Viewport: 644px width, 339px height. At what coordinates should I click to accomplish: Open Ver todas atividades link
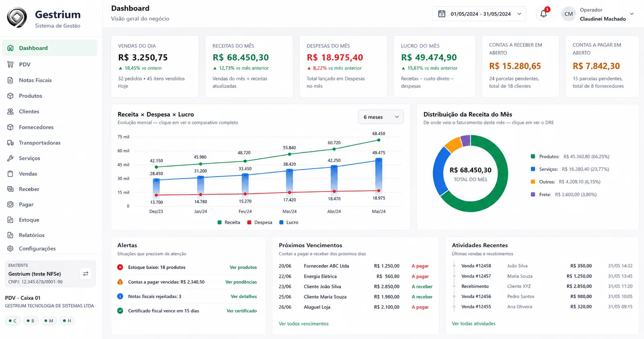[x=473, y=324]
